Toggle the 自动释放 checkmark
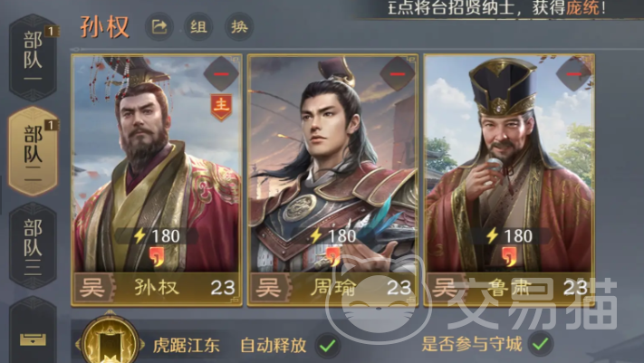Viewport: 644px width, 363px height. pos(328,345)
